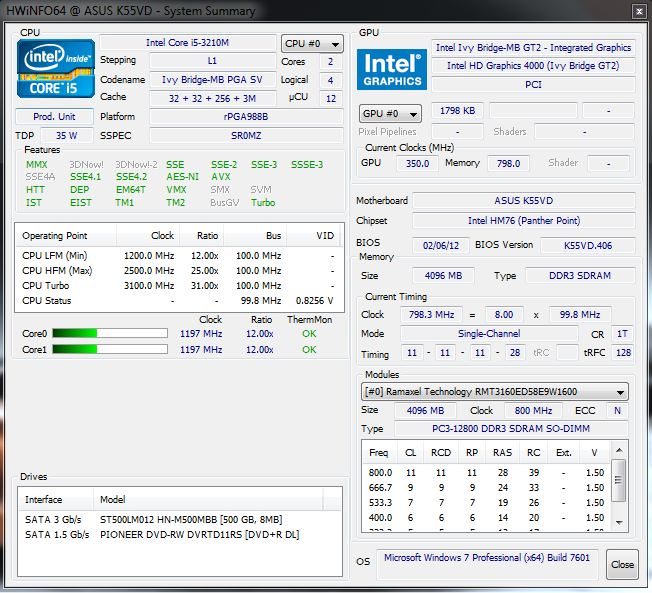
Task: Click the Core1 usage bar
Action: 110,349
